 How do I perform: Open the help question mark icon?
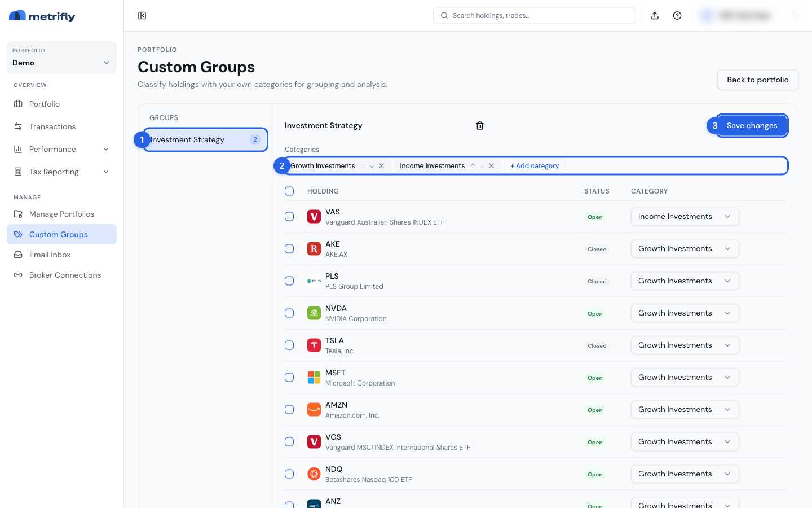coord(677,16)
